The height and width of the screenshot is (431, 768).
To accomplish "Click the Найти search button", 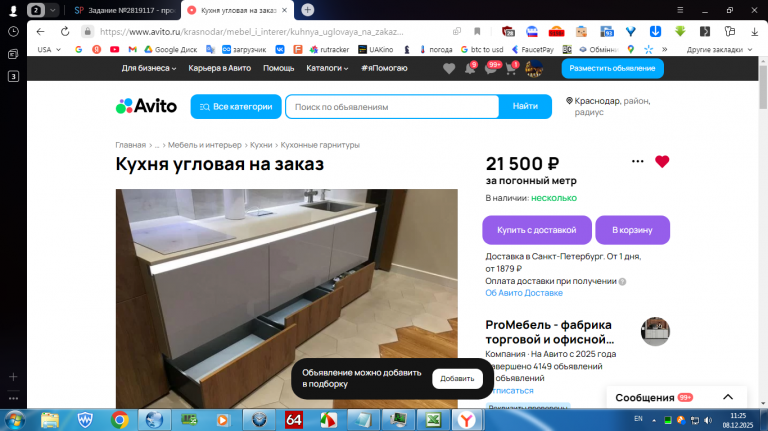I will point(525,106).
